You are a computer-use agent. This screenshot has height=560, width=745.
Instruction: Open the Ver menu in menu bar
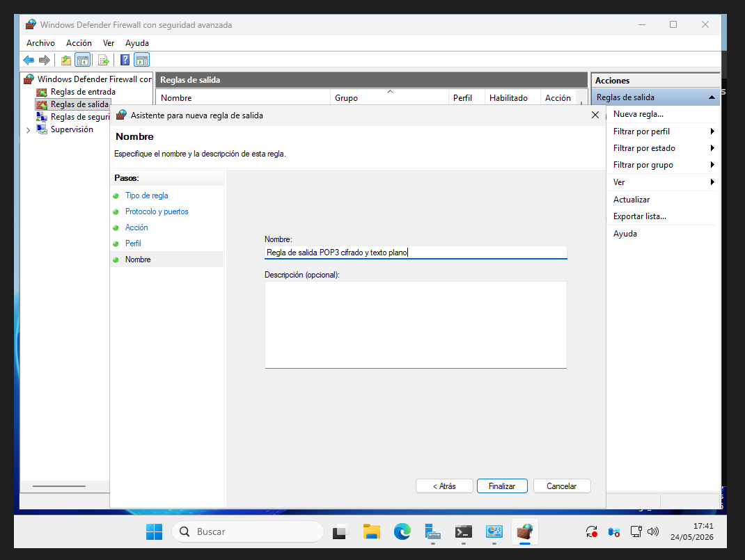click(x=109, y=43)
